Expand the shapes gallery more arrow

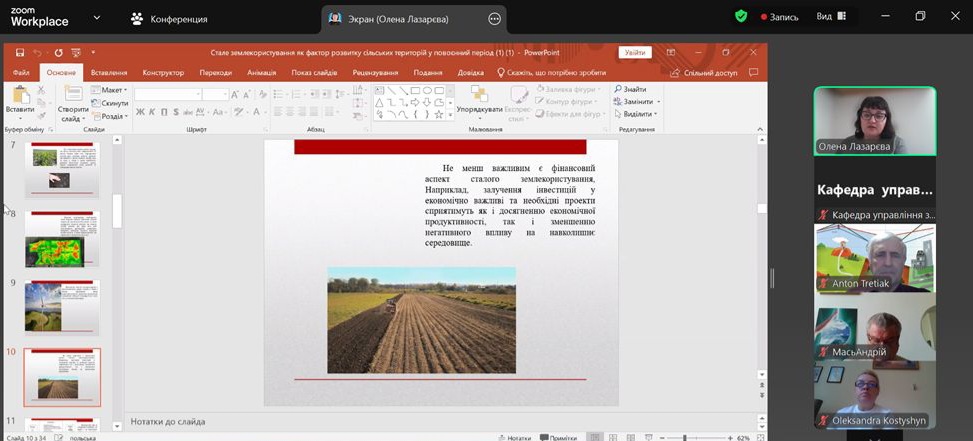click(x=451, y=115)
